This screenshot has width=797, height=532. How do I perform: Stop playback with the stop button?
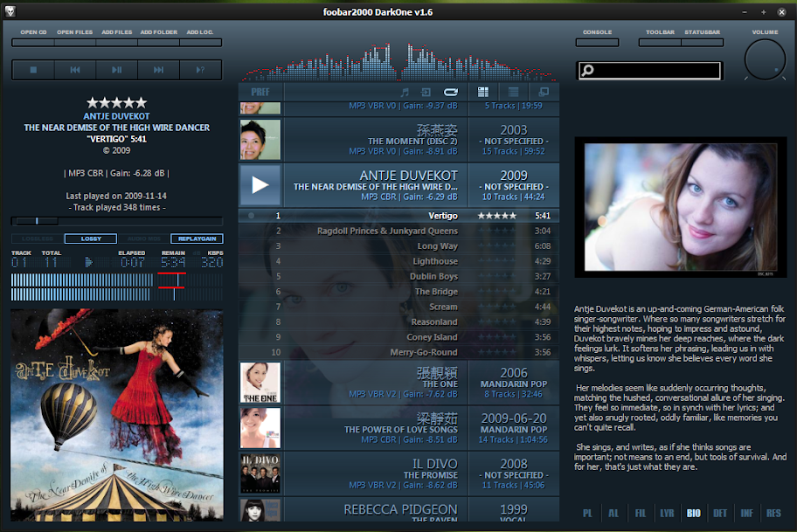click(x=33, y=70)
